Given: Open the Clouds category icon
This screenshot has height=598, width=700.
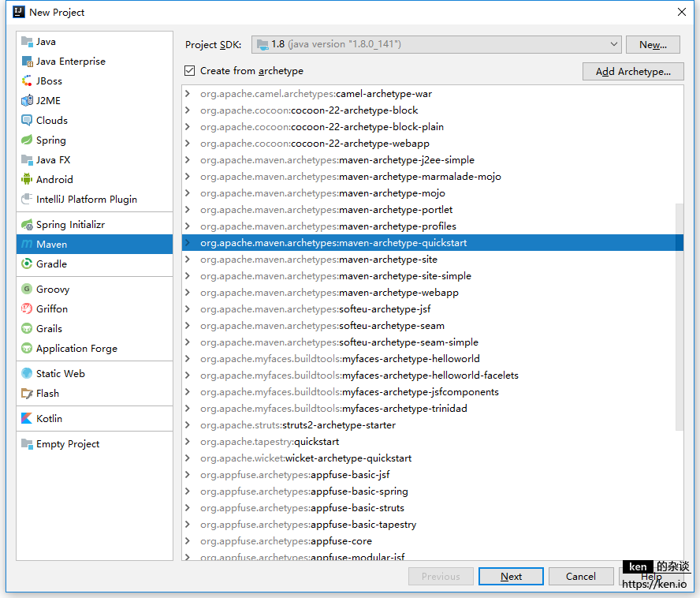Looking at the screenshot, I should [27, 120].
